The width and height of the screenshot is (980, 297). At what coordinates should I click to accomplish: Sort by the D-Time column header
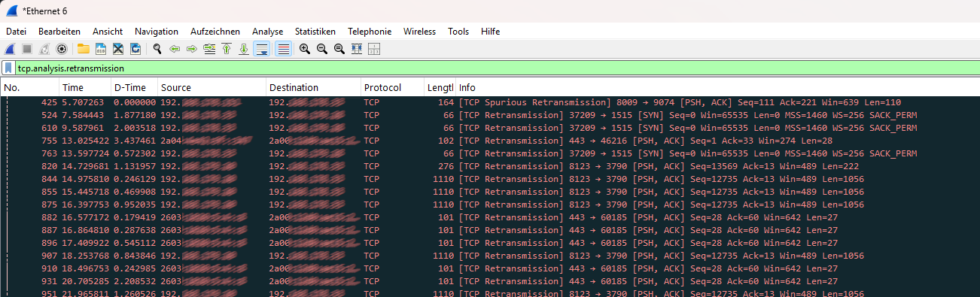tap(134, 87)
